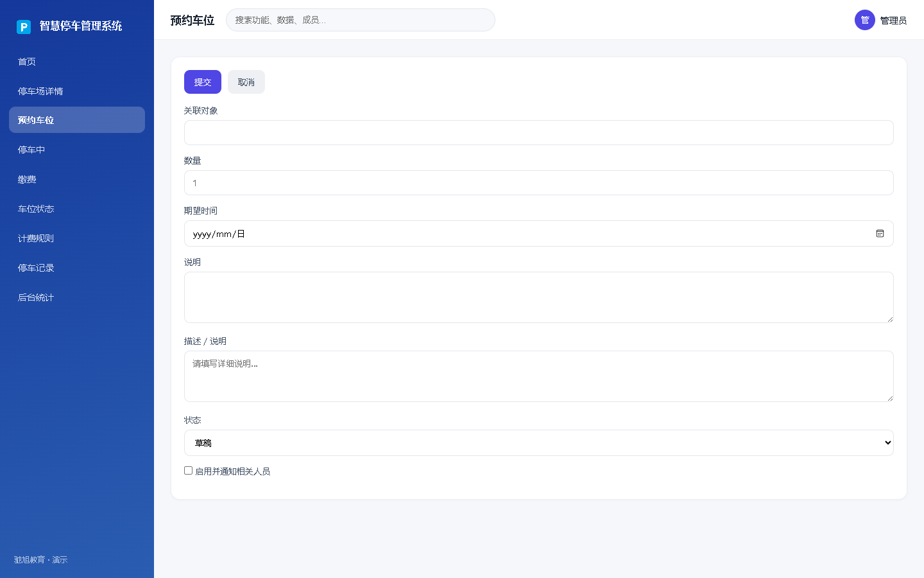The height and width of the screenshot is (578, 924).
Task: Go to 计费规则 menu item
Action: (x=77, y=238)
